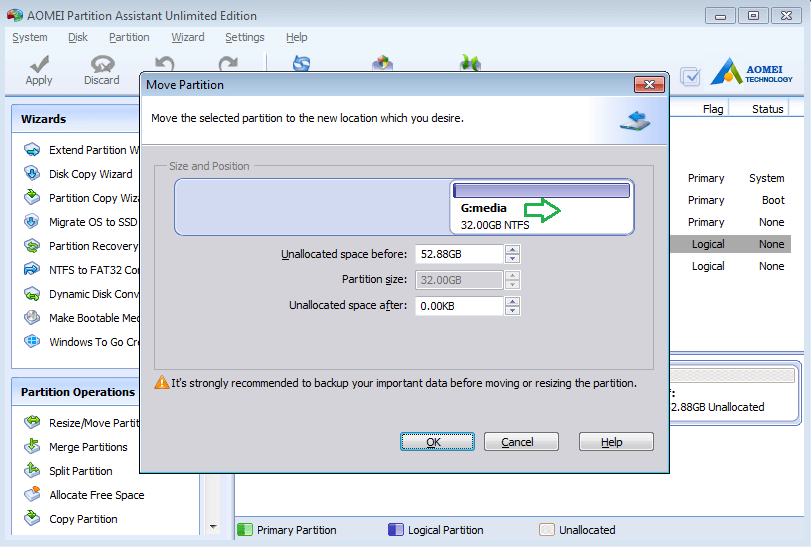Click the Status column header
Screen dimensions: 811x547
(767, 109)
